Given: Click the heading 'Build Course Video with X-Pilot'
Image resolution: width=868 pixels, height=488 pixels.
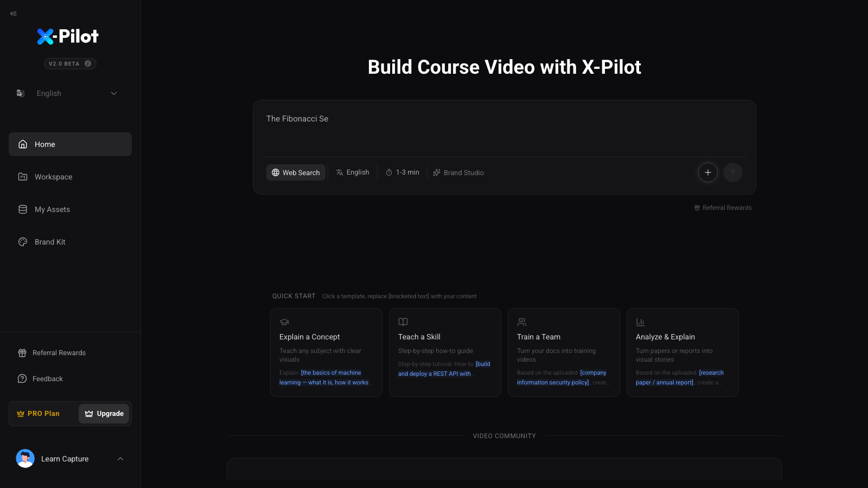Looking at the screenshot, I should 505,67.
